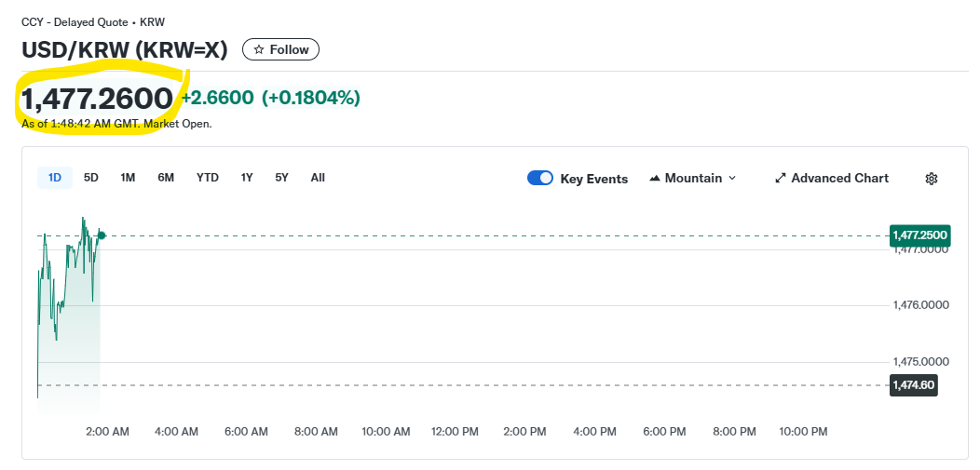Click the highlighted 1,477.2600 quote price
The height and width of the screenshot is (470, 980).
(x=97, y=98)
